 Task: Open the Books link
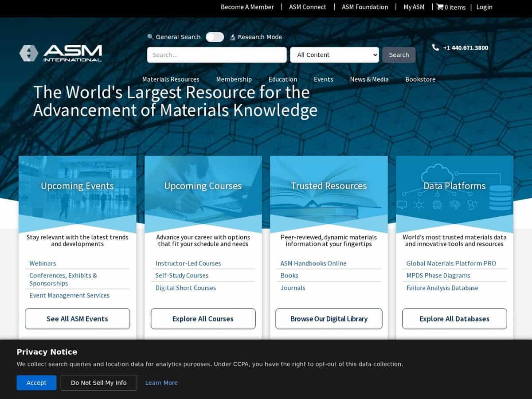pyautogui.click(x=289, y=275)
